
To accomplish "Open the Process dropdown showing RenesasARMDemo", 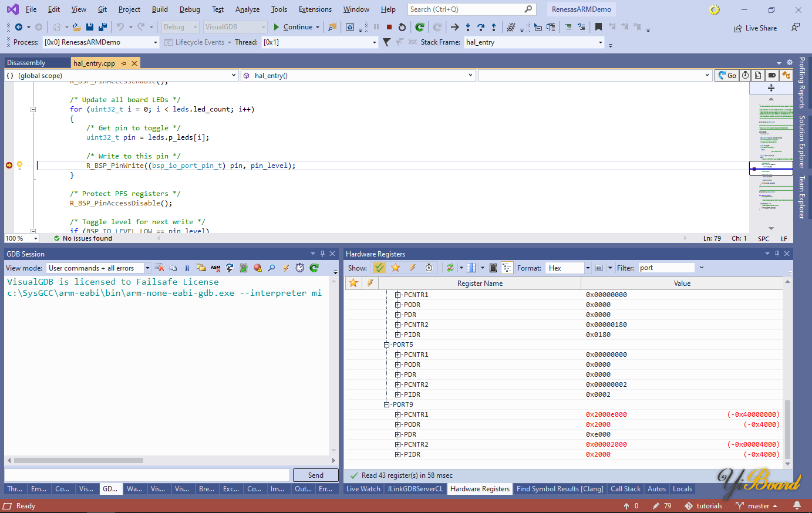I will click(101, 42).
